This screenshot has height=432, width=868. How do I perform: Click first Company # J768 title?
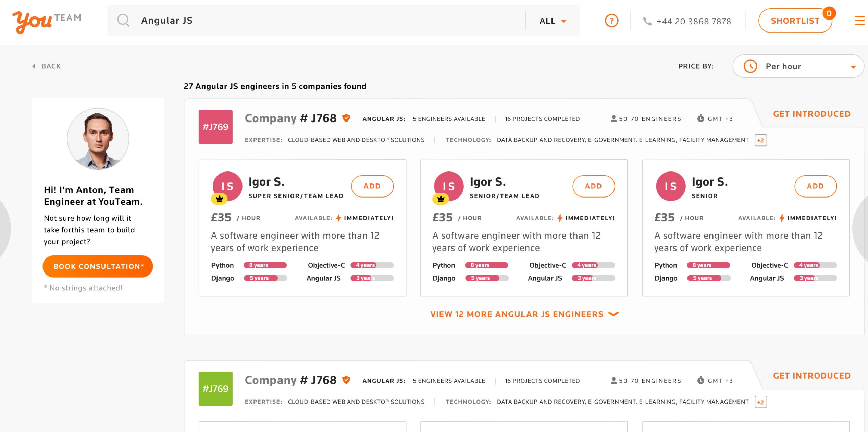tap(290, 118)
